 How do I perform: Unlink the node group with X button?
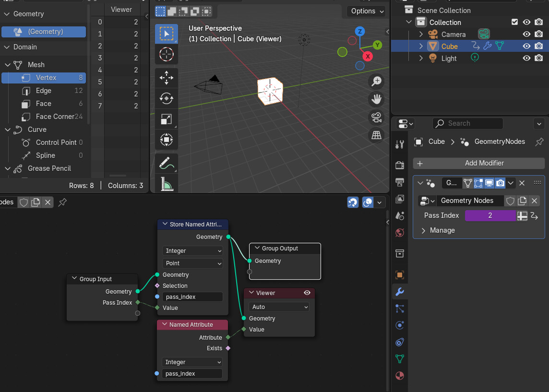(x=48, y=202)
